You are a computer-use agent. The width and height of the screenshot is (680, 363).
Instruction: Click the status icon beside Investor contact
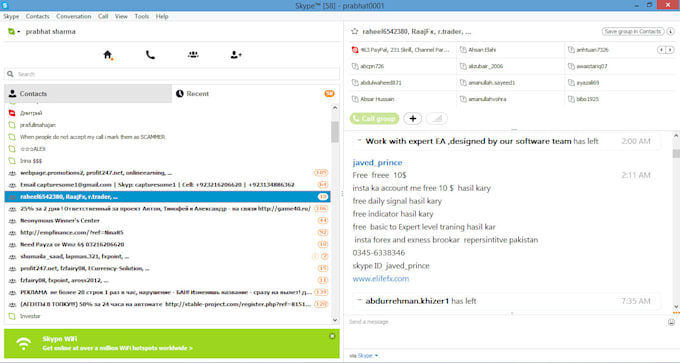(12, 316)
